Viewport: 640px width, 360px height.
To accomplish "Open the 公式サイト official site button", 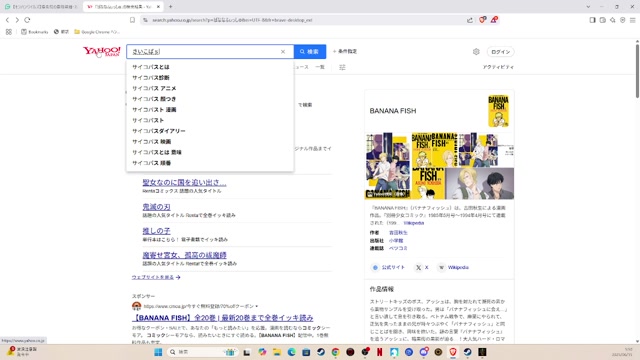I will point(388,267).
